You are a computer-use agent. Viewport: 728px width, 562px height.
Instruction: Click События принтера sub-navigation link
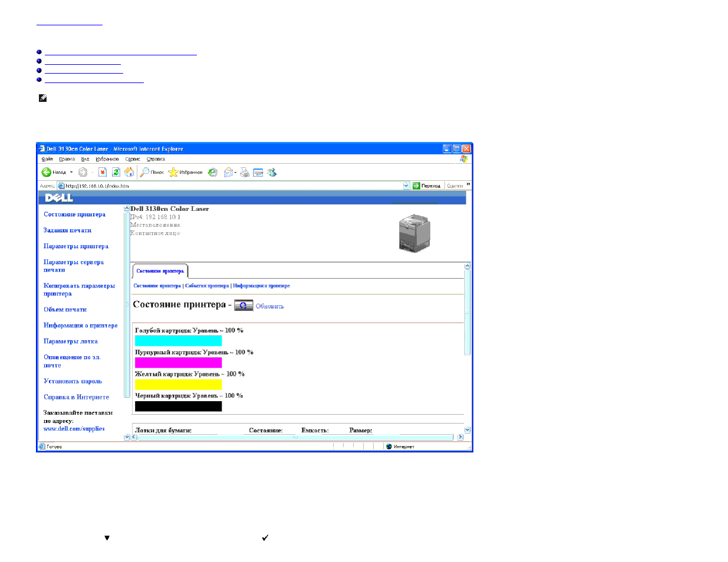(207, 286)
